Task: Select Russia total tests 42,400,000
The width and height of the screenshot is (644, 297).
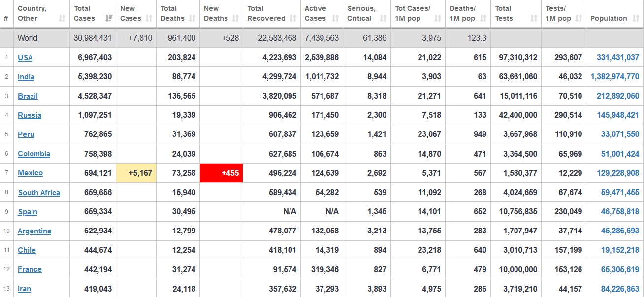Action: [x=517, y=115]
